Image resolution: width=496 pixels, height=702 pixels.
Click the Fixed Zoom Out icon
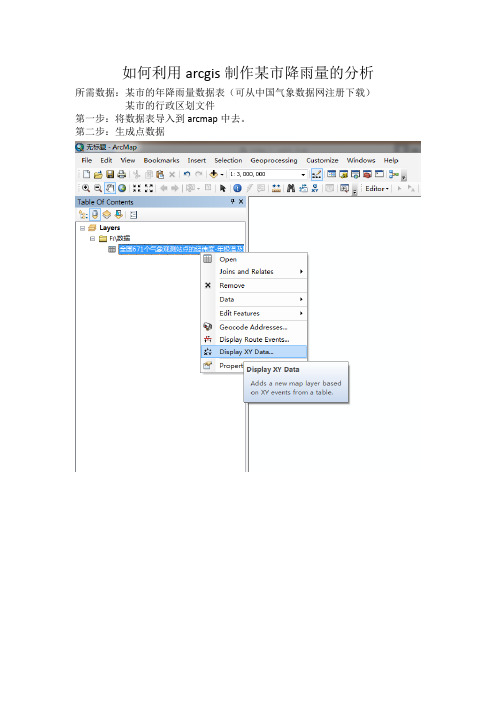[x=149, y=188]
